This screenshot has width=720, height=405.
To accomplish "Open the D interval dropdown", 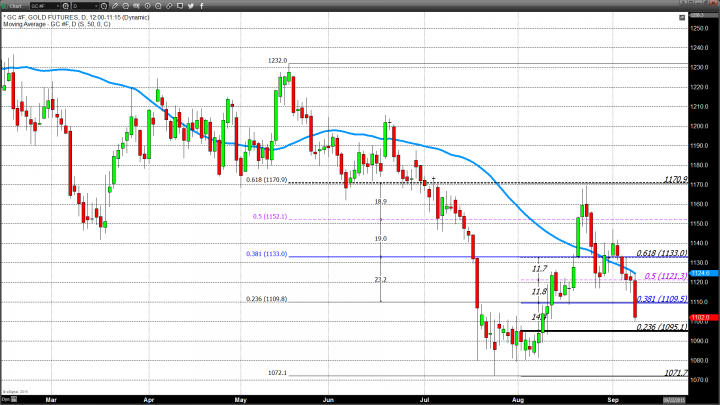I will pos(95,6).
